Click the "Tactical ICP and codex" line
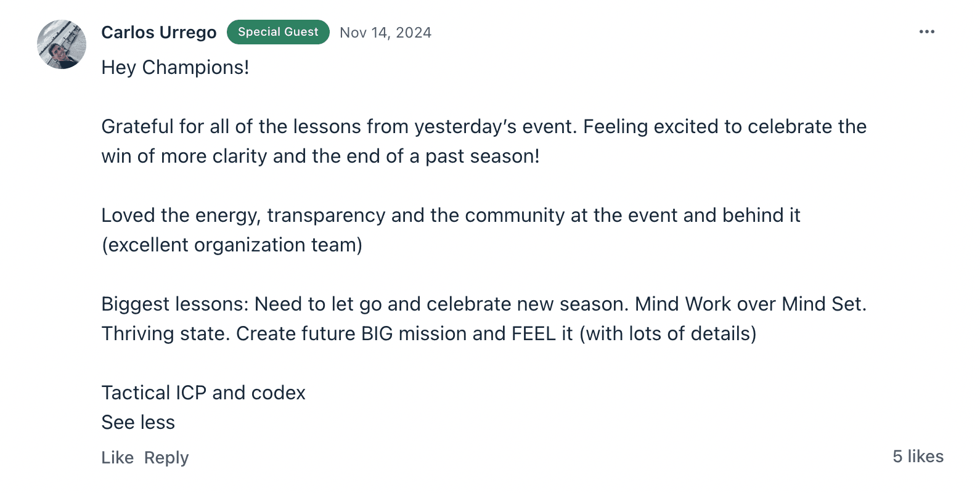Viewport: 980px width, 493px height. (203, 393)
